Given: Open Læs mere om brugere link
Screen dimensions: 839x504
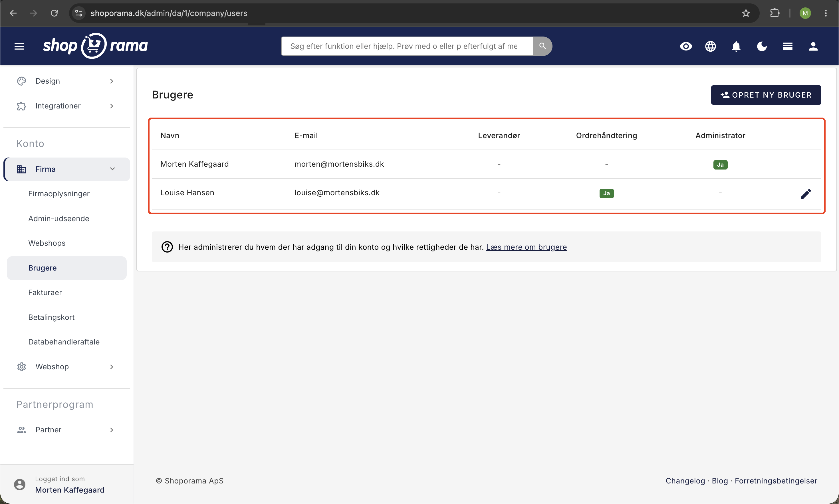Looking at the screenshot, I should (x=526, y=247).
